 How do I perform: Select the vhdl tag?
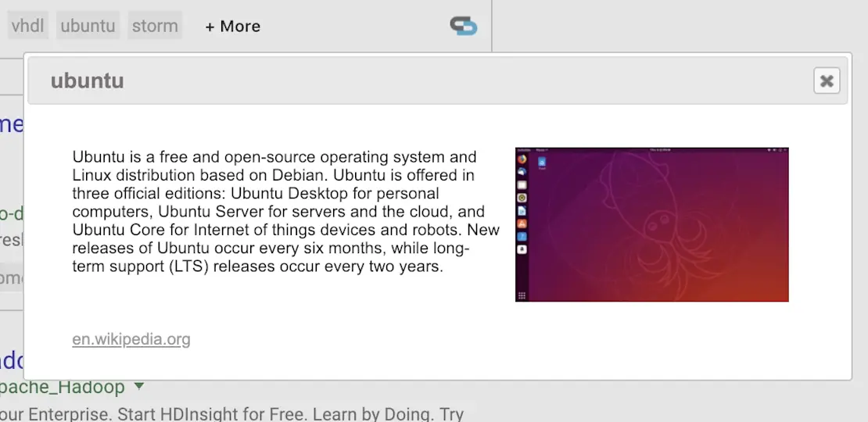[x=27, y=26]
